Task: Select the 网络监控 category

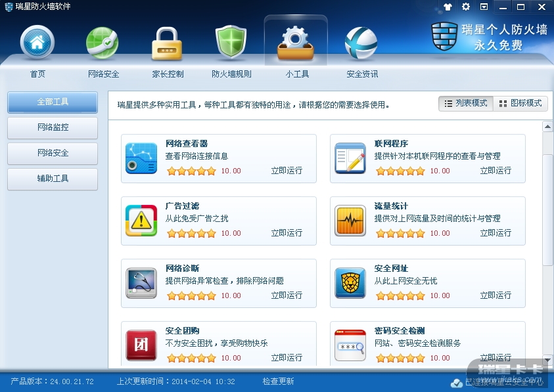Action: pyautogui.click(x=53, y=127)
